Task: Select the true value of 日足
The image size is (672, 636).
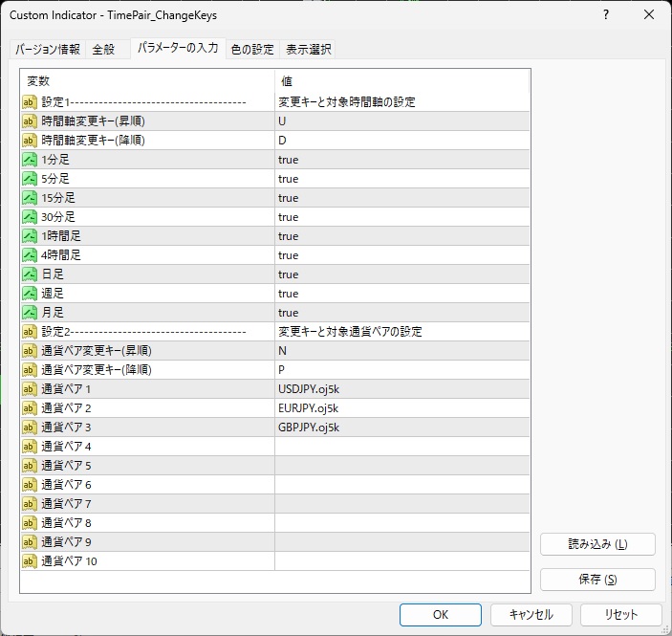Action: pyautogui.click(x=288, y=274)
